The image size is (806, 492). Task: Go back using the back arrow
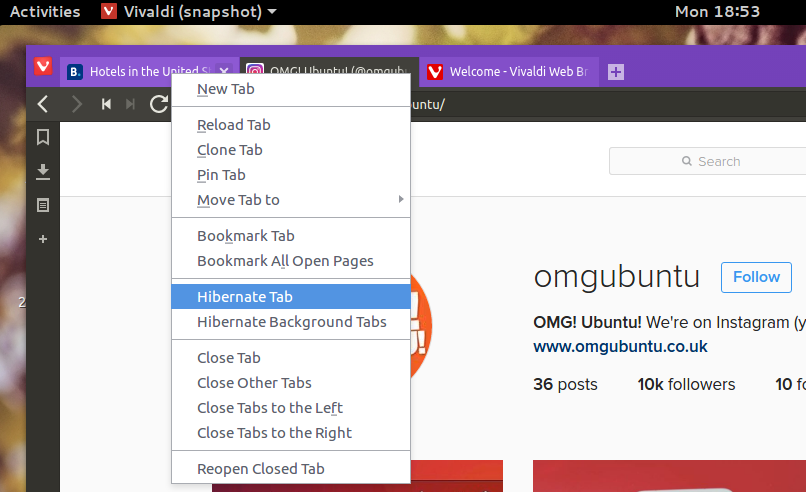43,104
